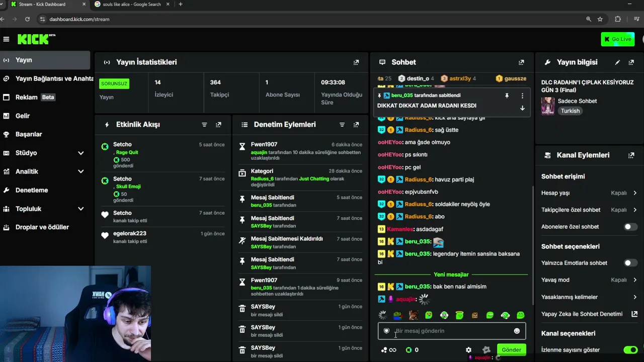Open Takipçilere özel sohbet setting
This screenshot has width=644, height=362.
pos(589,210)
